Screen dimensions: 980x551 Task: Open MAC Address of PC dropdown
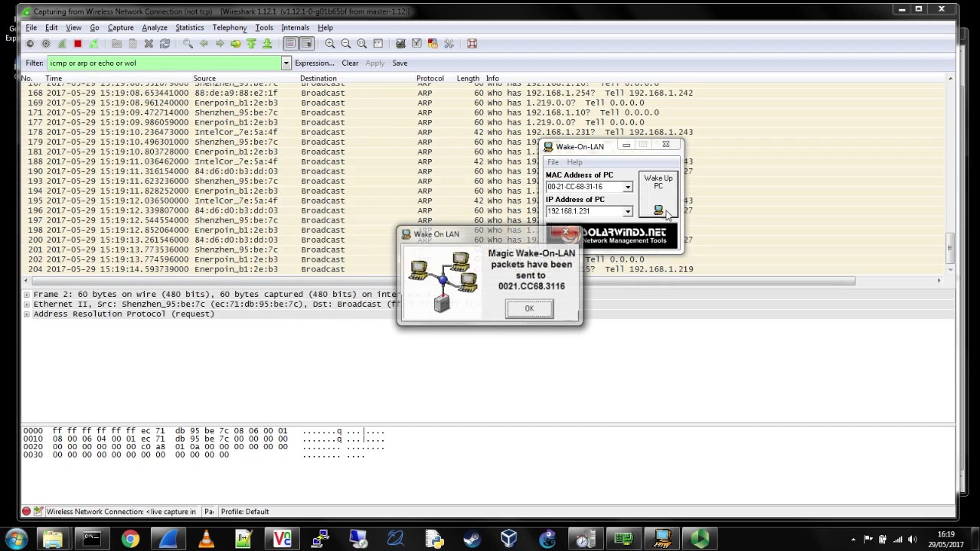click(627, 187)
